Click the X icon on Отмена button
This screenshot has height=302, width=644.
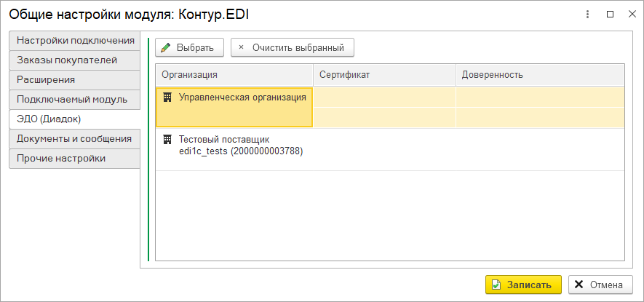579,285
